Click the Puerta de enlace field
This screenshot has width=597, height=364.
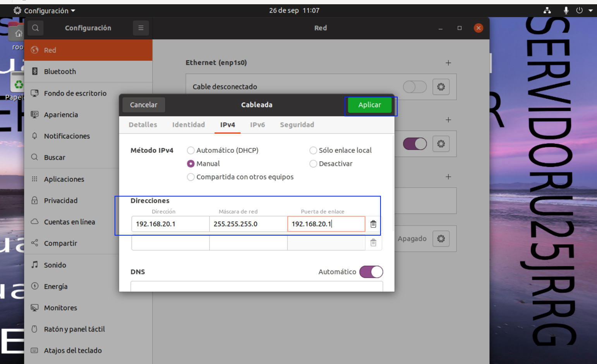[x=326, y=224]
